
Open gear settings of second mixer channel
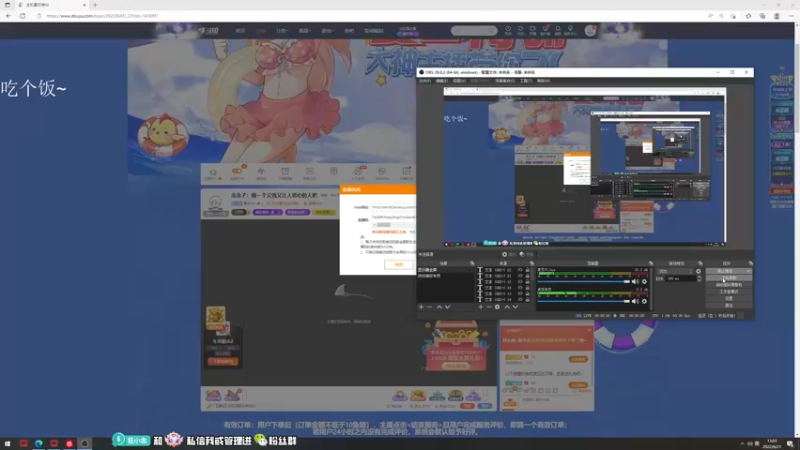pyautogui.click(x=644, y=302)
